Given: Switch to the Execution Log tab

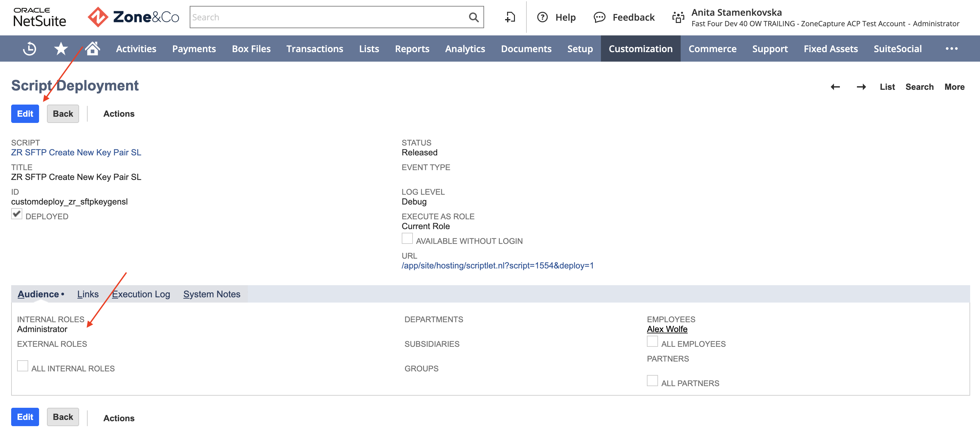Looking at the screenshot, I should [141, 294].
